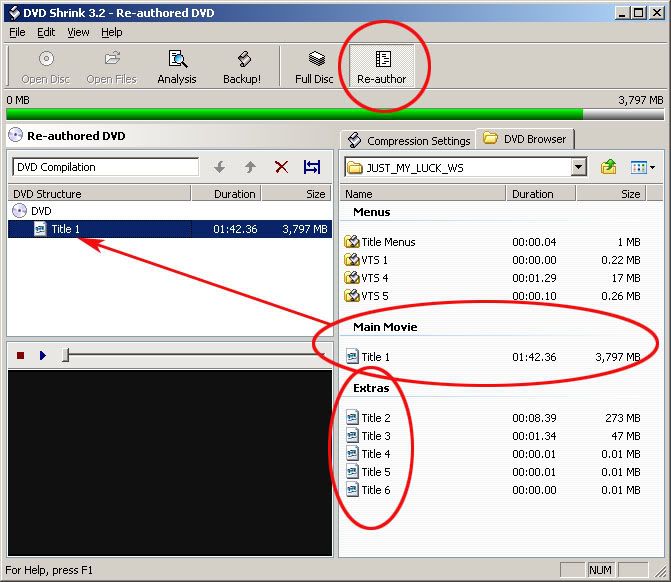Image resolution: width=671 pixels, height=582 pixels.
Task: Click the Menus group heading
Action: (x=371, y=212)
